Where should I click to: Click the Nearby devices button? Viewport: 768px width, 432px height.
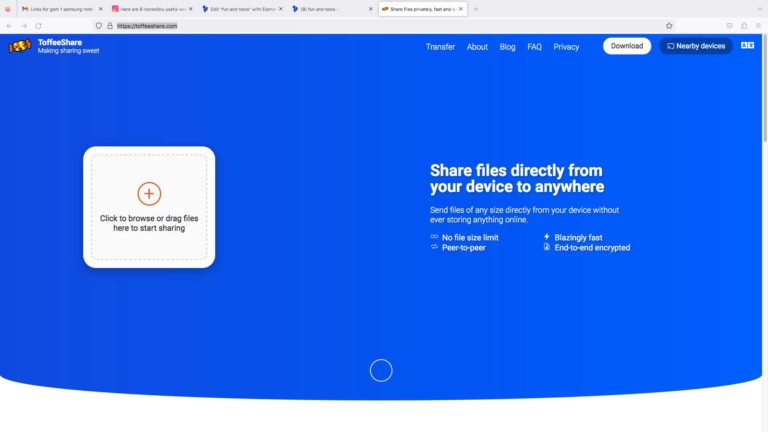pyautogui.click(x=696, y=46)
